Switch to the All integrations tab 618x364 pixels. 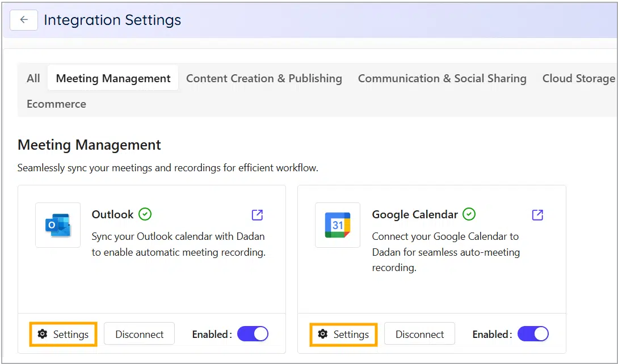[x=33, y=78]
